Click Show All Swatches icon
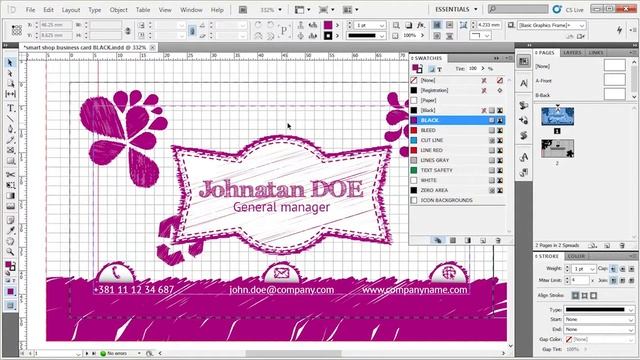This screenshot has width=640, height=360. (x=438, y=240)
